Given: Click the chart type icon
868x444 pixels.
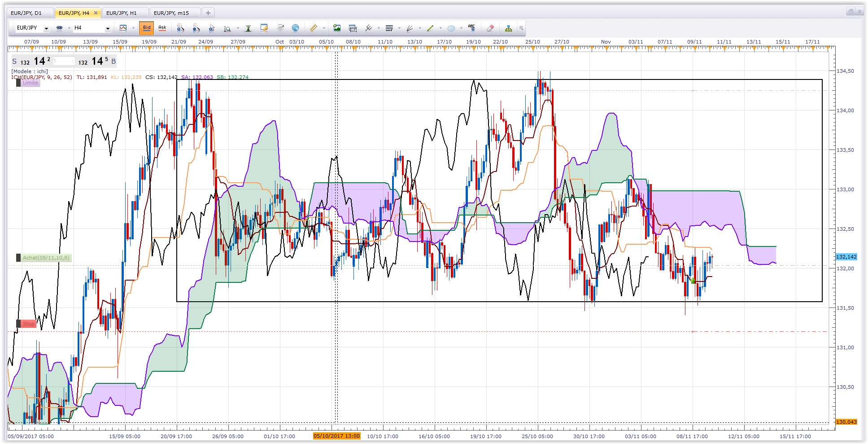Looking at the screenshot, I should pos(123,28).
